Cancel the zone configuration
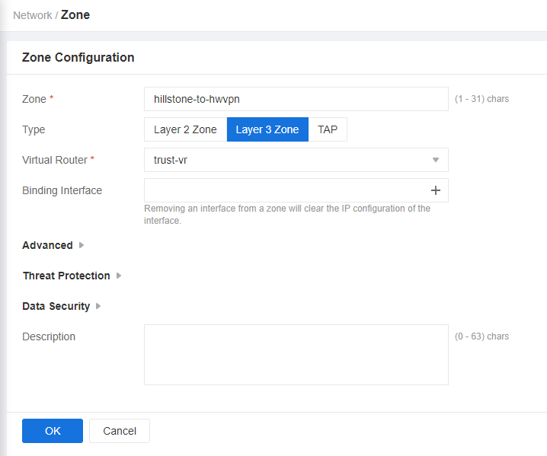 click(x=119, y=431)
